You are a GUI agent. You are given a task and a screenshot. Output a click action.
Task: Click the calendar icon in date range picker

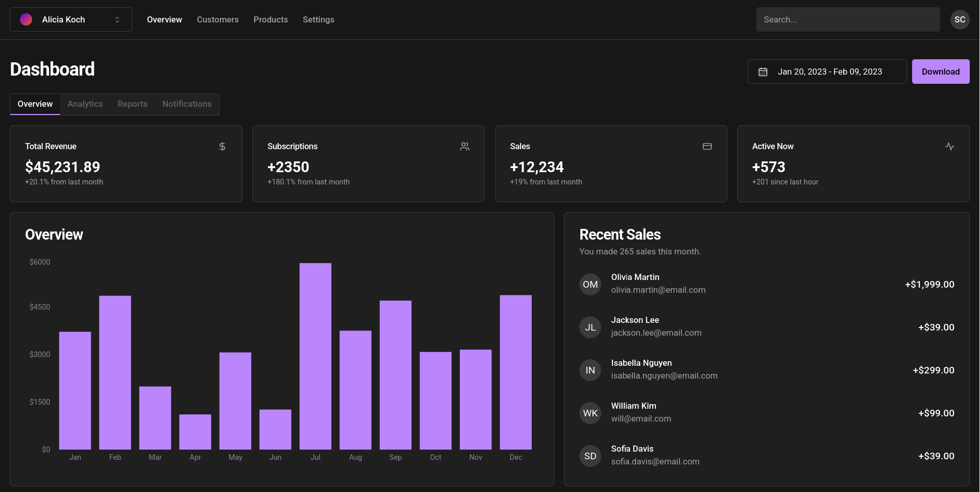pos(763,72)
